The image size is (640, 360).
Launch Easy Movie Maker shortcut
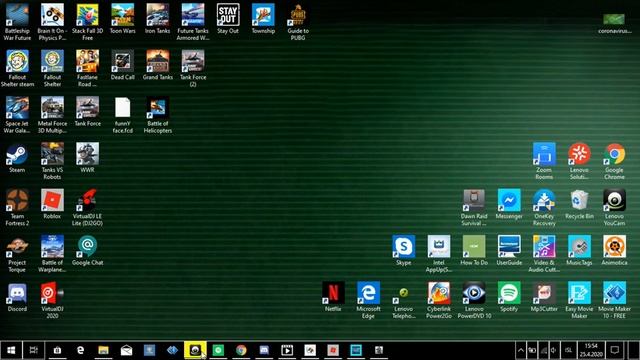[x=579, y=300]
